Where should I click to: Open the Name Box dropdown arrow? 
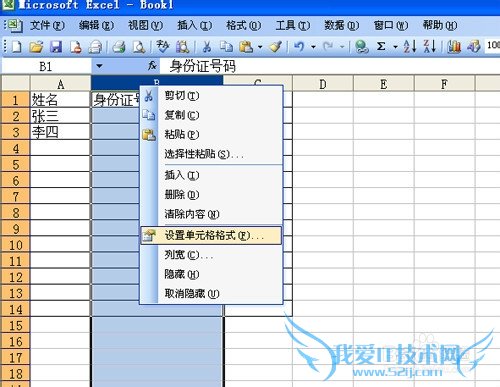(99, 66)
